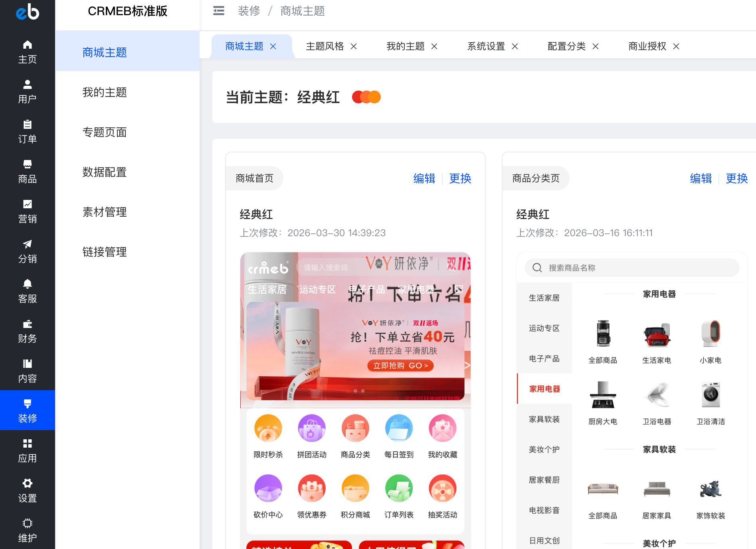
Task: Click the CRMEB eb logo
Action: 28,12
